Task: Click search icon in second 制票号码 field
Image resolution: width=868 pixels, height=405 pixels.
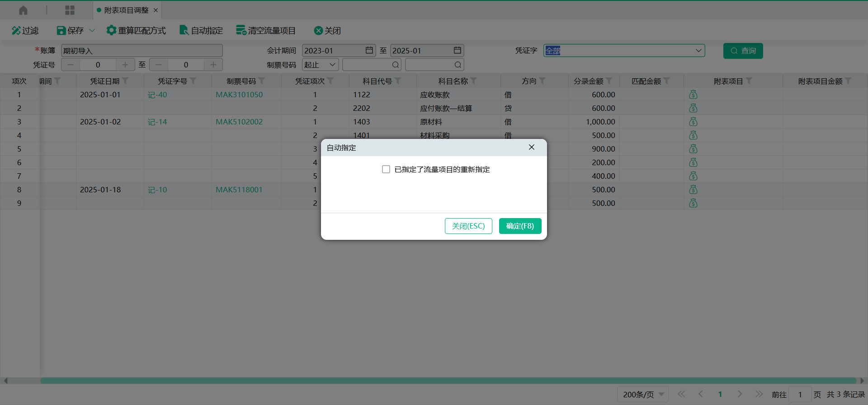Action: click(458, 65)
